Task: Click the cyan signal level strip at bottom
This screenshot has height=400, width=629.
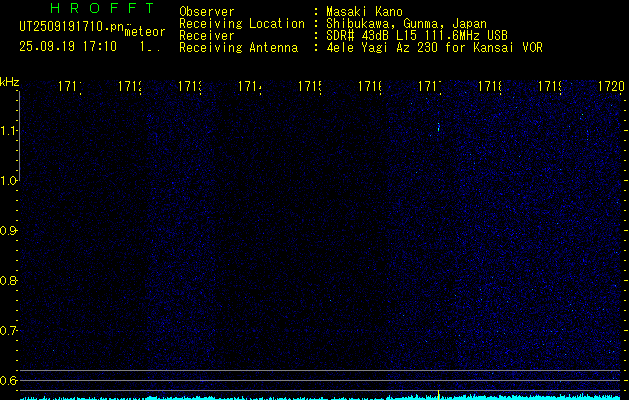Action: coord(320,398)
